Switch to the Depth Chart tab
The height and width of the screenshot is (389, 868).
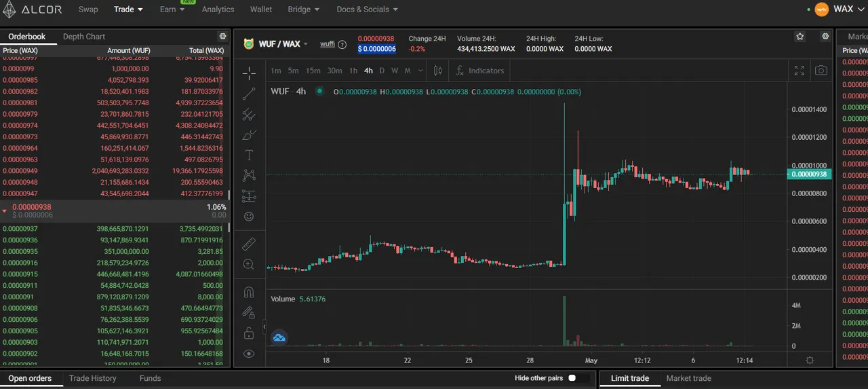(84, 37)
